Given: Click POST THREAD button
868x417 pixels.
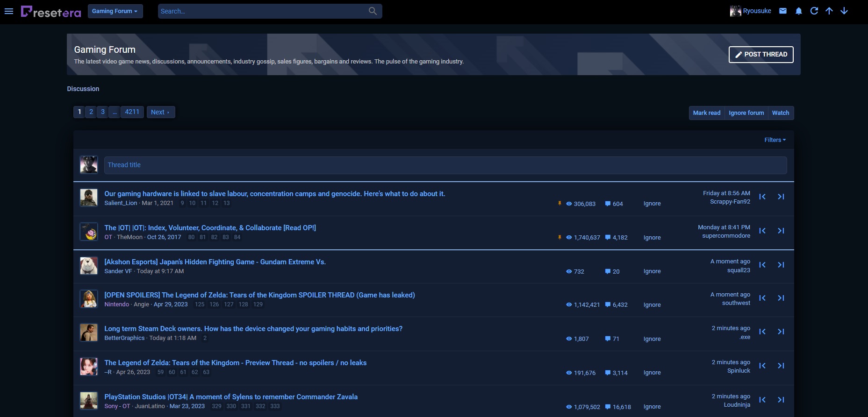Looking at the screenshot, I should (761, 55).
